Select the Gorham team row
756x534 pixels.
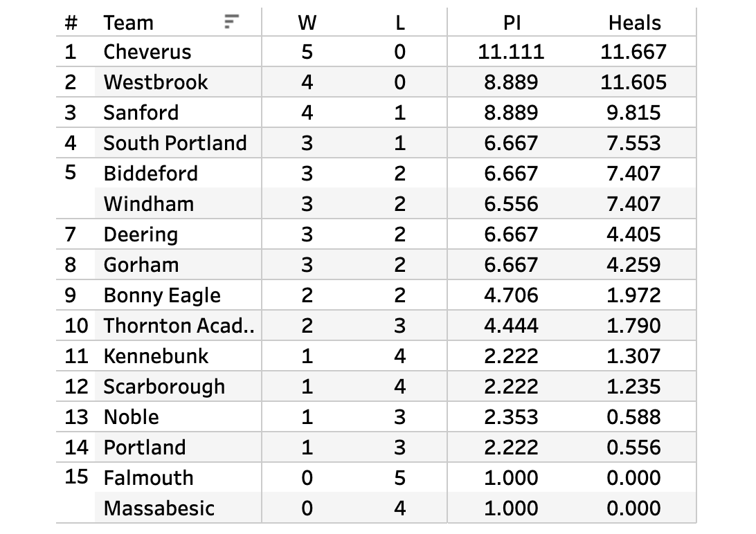click(x=141, y=265)
